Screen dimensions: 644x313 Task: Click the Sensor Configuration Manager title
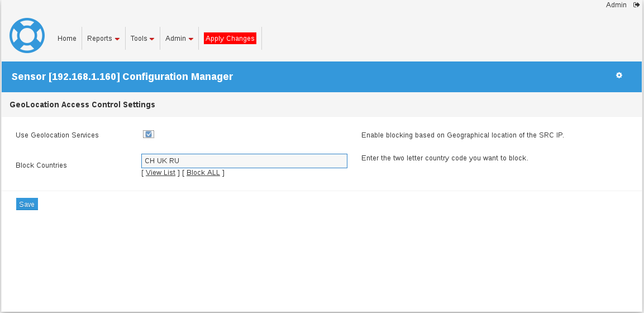(x=122, y=77)
